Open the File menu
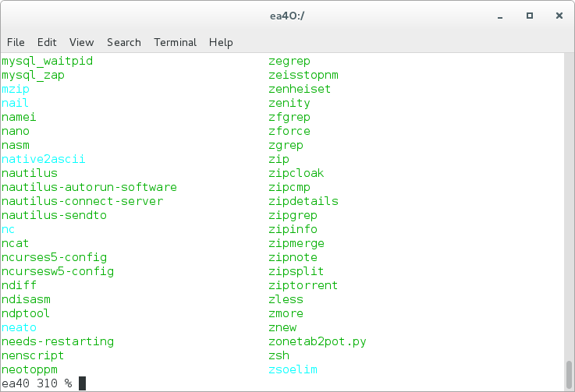 [16, 43]
